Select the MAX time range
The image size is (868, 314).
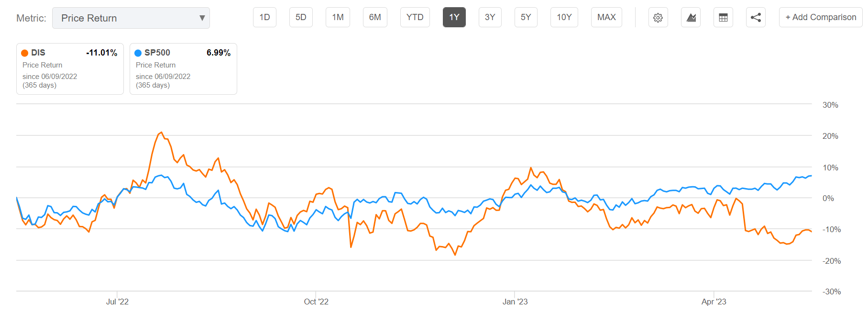606,17
